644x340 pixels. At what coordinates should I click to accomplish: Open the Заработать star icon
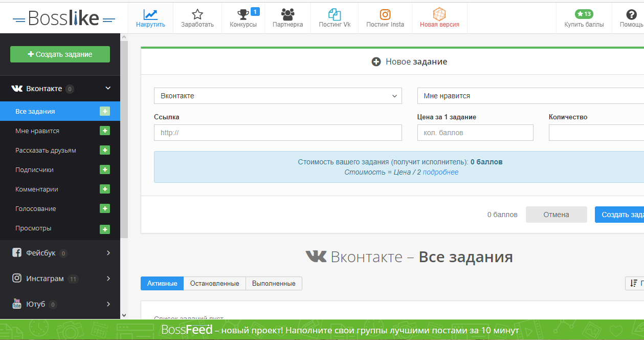pos(197,14)
